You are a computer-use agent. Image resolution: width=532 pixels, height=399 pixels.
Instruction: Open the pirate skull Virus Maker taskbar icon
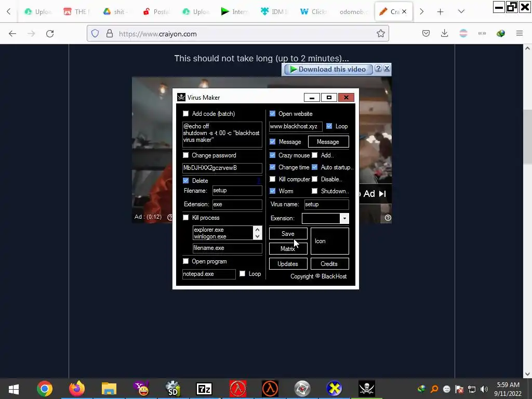pos(367,389)
